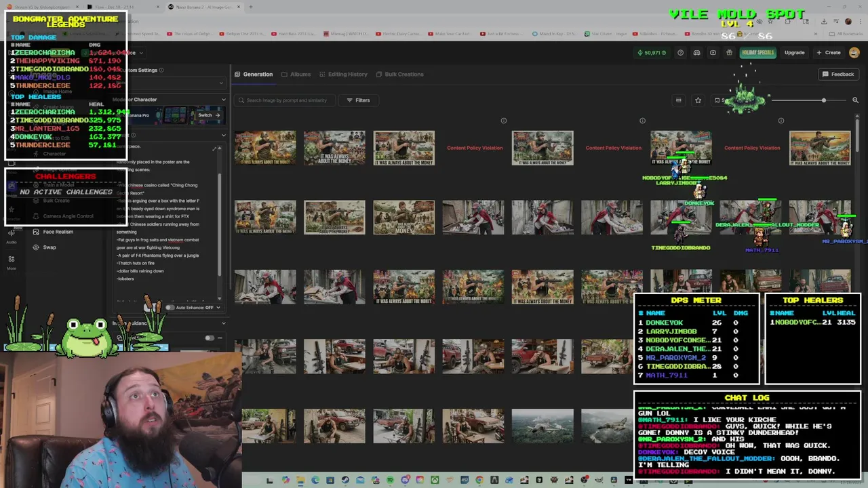Click the Filters button
The height and width of the screenshot is (488, 868).
(x=358, y=100)
